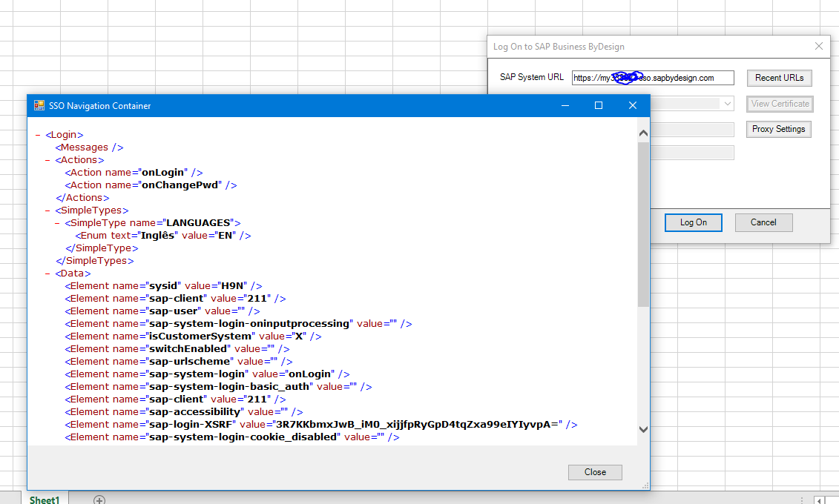Click the "sap-system-login-basic_auth" element line
This screenshot has height=504, width=839.
coord(218,387)
